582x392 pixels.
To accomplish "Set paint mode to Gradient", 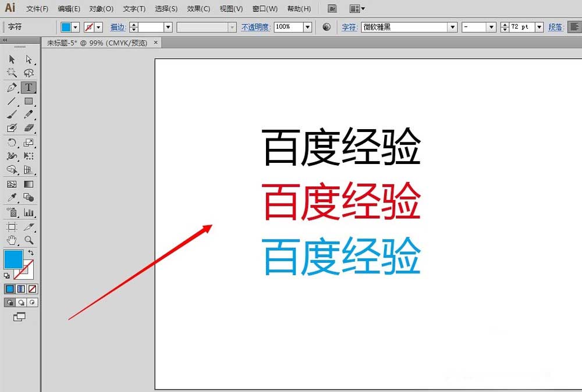I will (x=21, y=289).
